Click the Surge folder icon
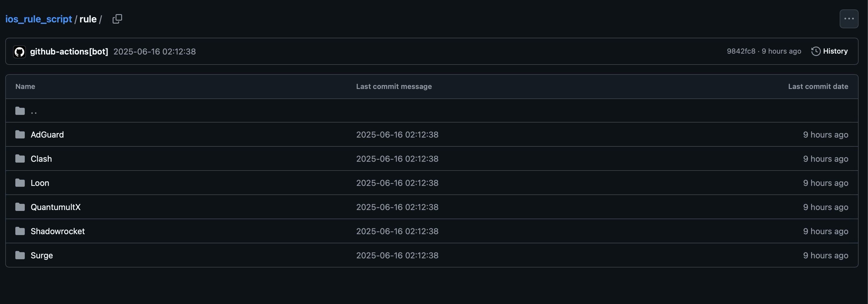The width and height of the screenshot is (868, 304). coord(20,255)
